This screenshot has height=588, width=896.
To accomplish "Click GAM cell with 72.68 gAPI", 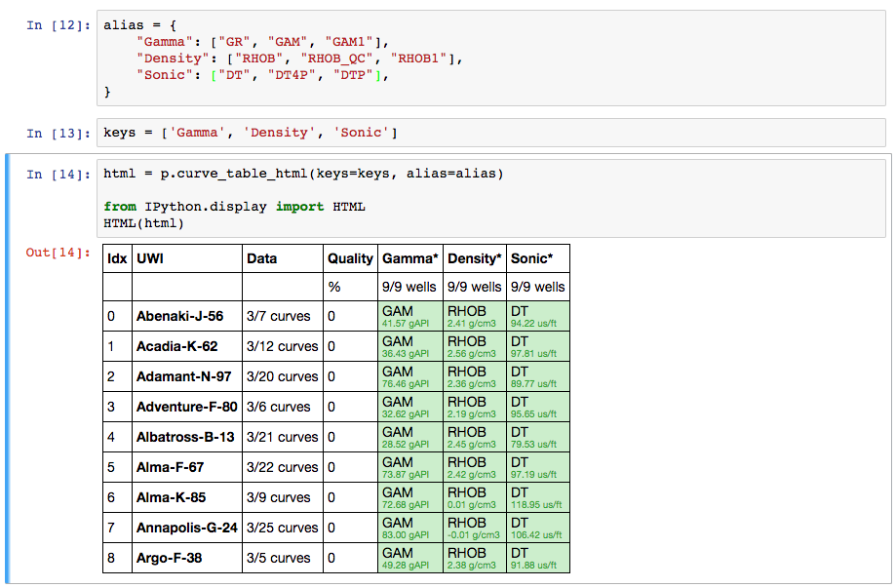I will (x=410, y=497).
